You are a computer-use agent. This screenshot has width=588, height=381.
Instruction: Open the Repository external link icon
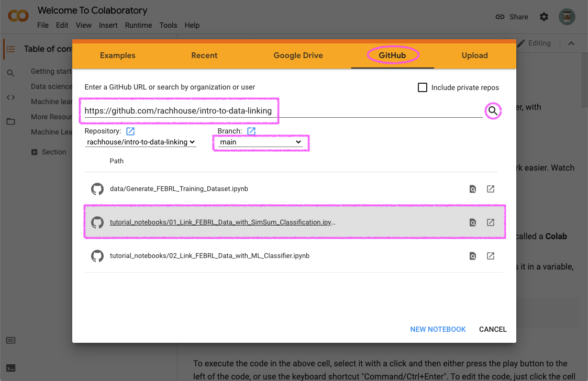[130, 131]
